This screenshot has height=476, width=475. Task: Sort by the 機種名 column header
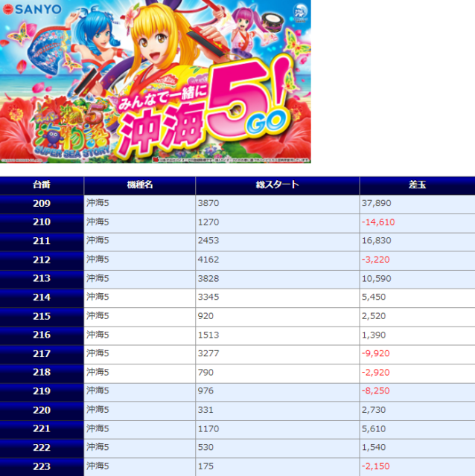pos(139,185)
